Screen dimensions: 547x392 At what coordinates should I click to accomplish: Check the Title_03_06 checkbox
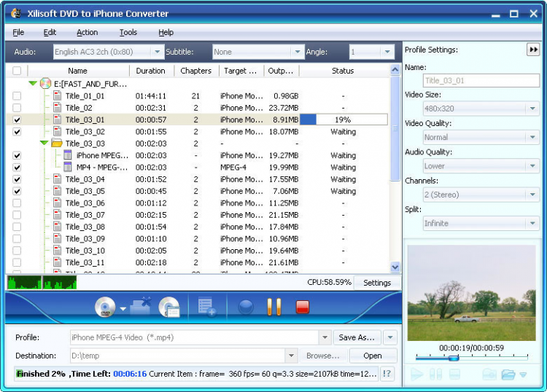(x=17, y=203)
